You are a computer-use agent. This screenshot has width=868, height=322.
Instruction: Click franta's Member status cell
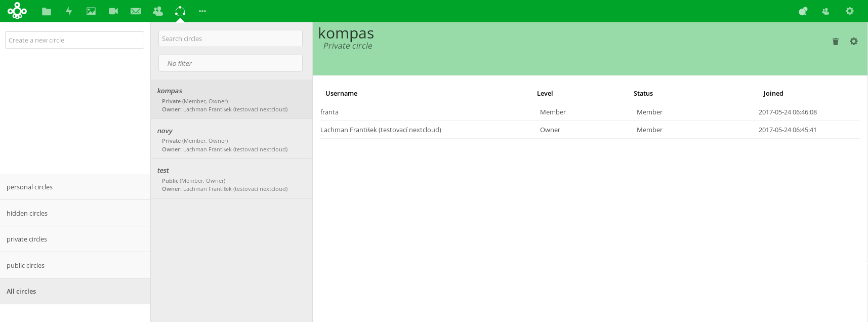649,112
